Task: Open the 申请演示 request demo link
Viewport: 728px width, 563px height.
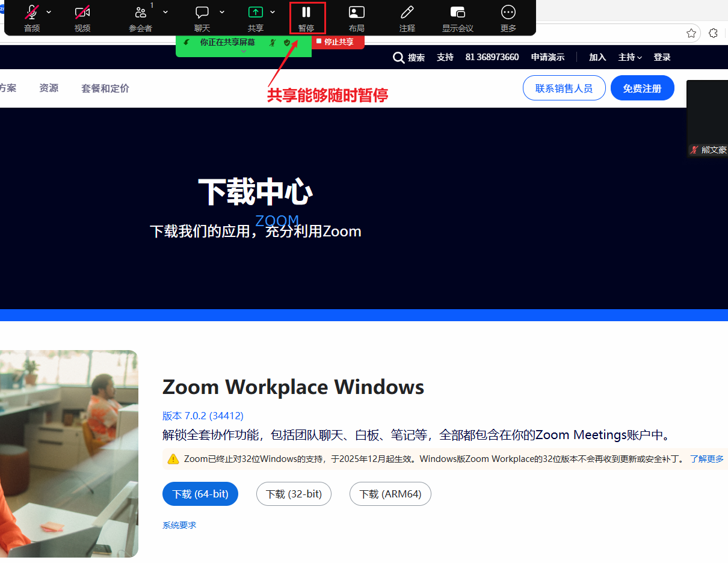Action: click(548, 57)
